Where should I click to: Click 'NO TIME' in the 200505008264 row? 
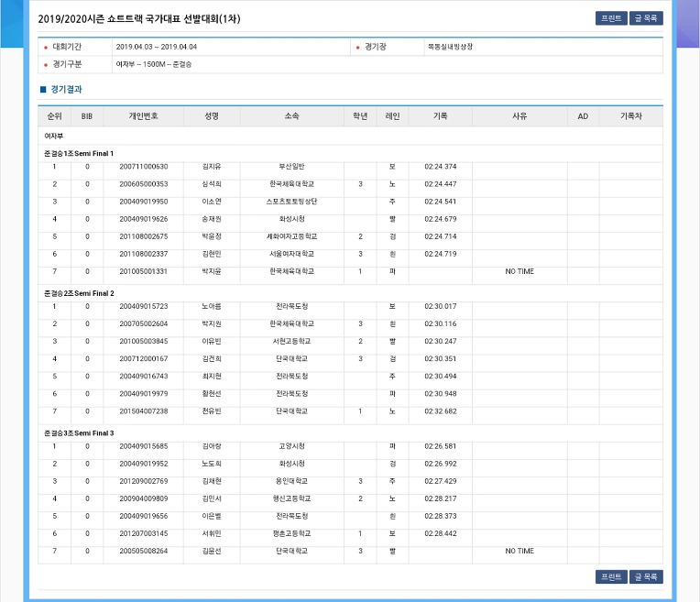click(520, 551)
